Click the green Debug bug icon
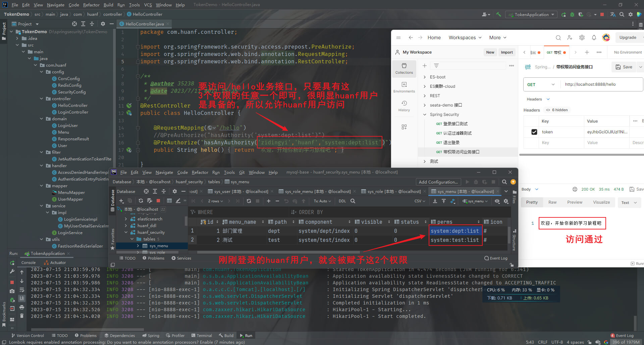This screenshot has width=644, height=345. pyautogui.click(x=572, y=14)
